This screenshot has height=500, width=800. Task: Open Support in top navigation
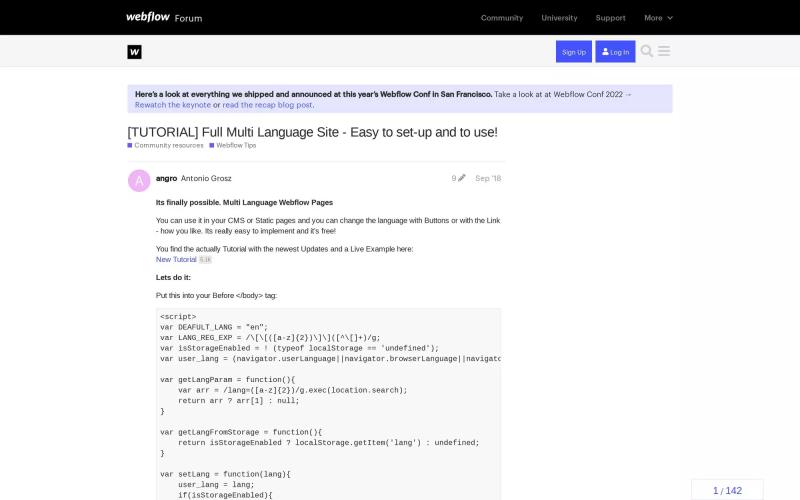pos(610,18)
